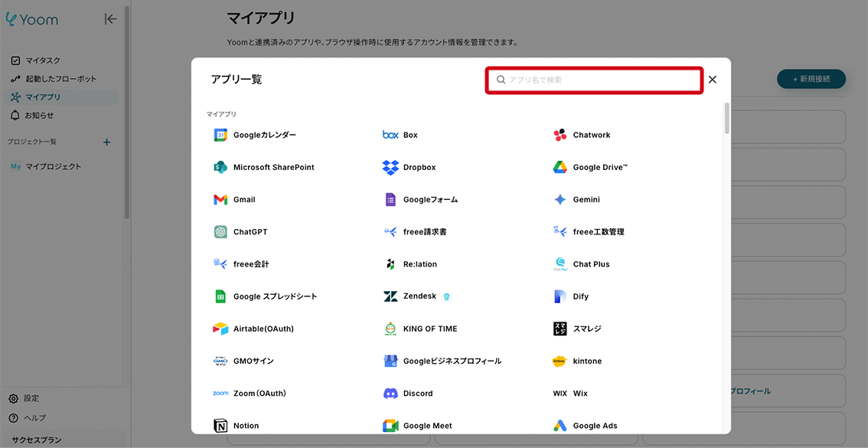Click the 新規接続 button
The height and width of the screenshot is (448, 868).
pos(811,79)
